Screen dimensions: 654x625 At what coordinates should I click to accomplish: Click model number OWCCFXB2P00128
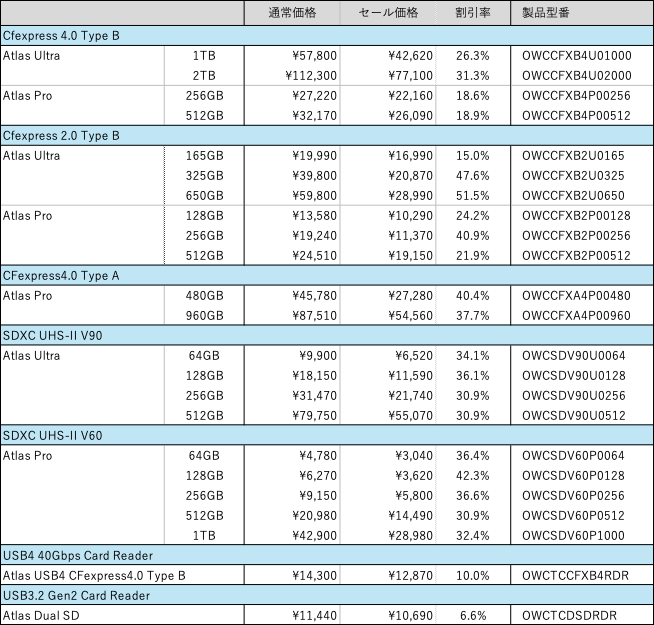(x=576, y=216)
